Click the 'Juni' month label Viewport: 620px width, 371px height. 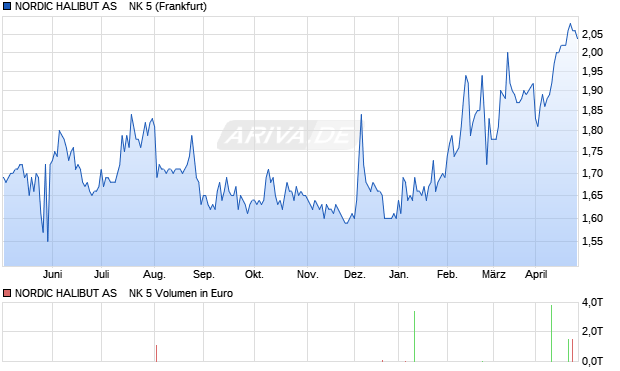tap(53, 274)
